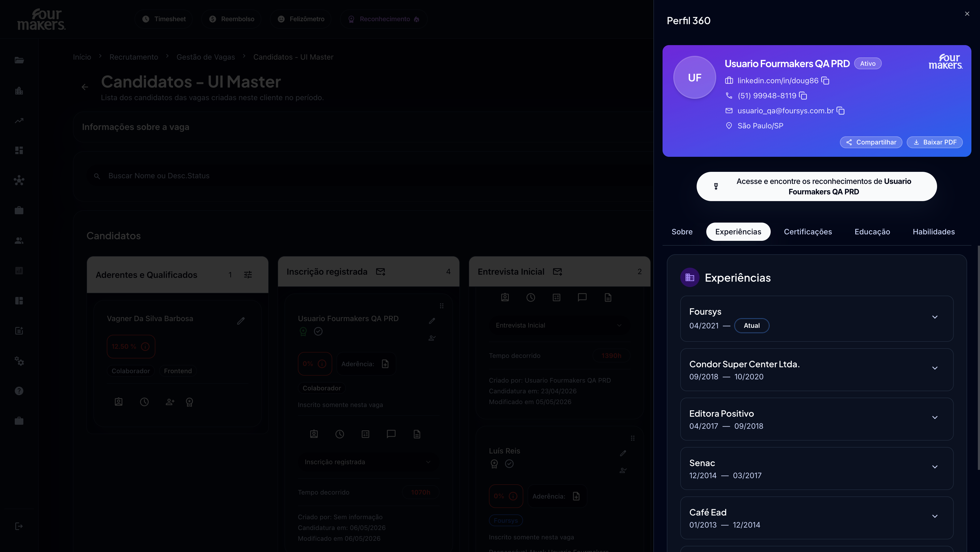Image resolution: width=980 pixels, height=552 pixels.
Task: Click mail icon on Inscrição registrada column
Action: click(381, 272)
